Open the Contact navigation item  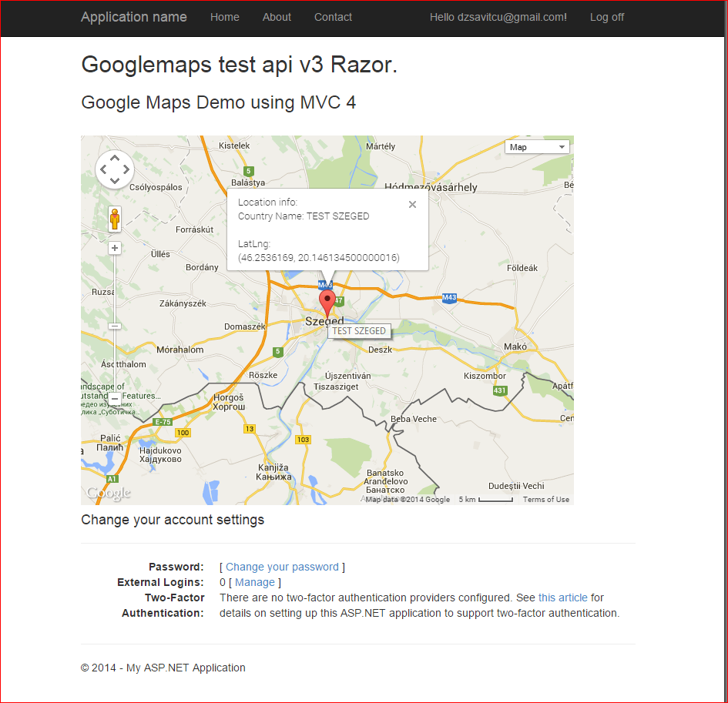click(333, 17)
